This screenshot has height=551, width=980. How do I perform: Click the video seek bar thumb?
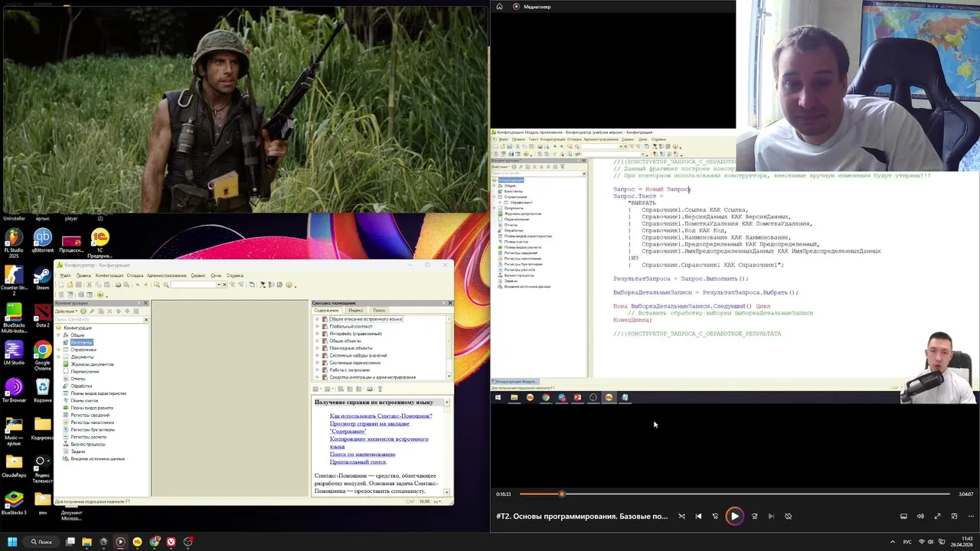[561, 494]
